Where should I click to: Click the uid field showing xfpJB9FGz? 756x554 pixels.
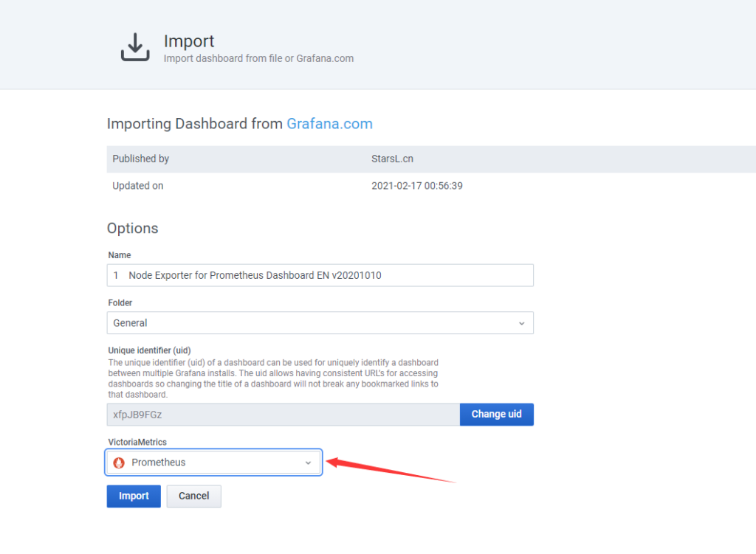point(283,415)
